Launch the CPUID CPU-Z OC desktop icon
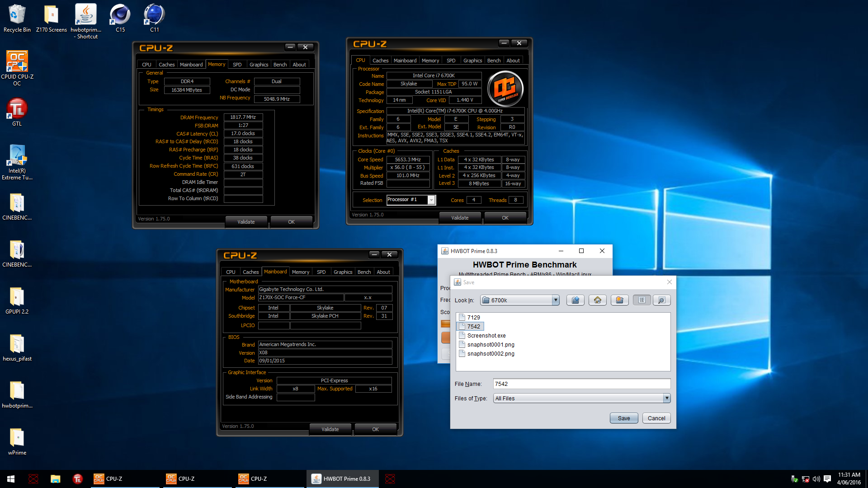The image size is (868, 488). pyautogui.click(x=17, y=68)
